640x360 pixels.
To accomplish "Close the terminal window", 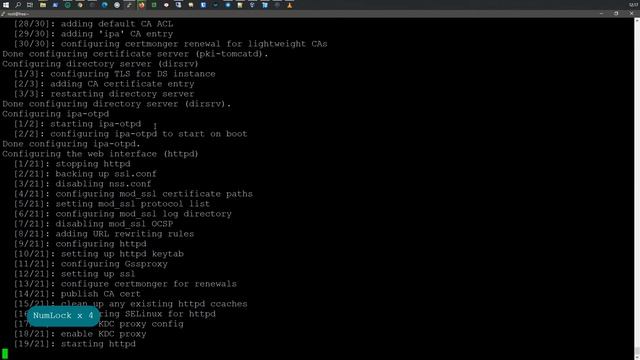I will pyautogui.click(x=631, y=14).
